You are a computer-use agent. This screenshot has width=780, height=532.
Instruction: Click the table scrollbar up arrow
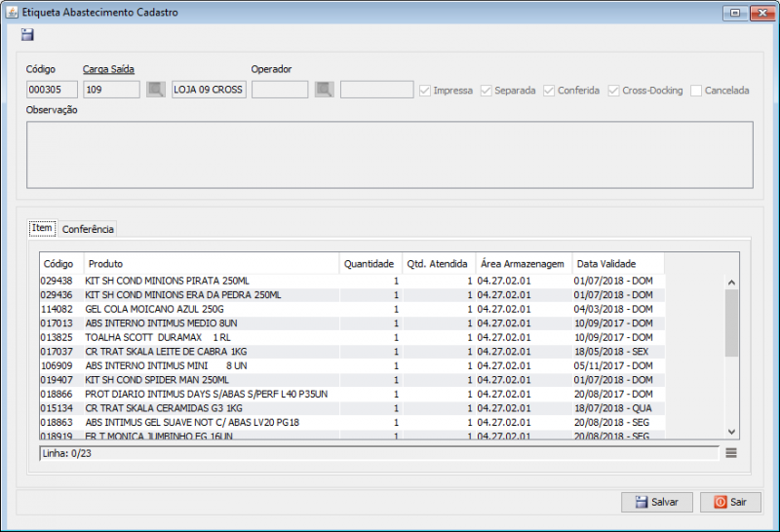coord(731,282)
